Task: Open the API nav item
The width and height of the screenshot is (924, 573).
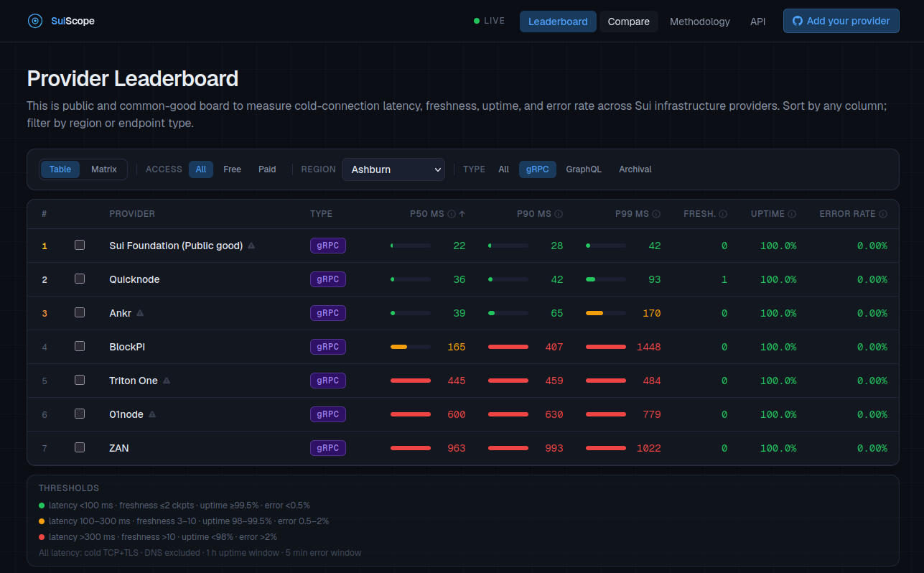Action: [758, 22]
